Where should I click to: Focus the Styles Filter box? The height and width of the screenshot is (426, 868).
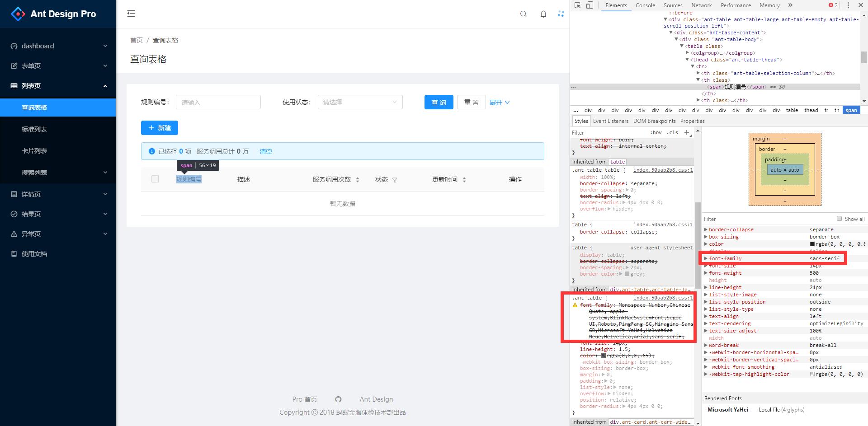[609, 132]
